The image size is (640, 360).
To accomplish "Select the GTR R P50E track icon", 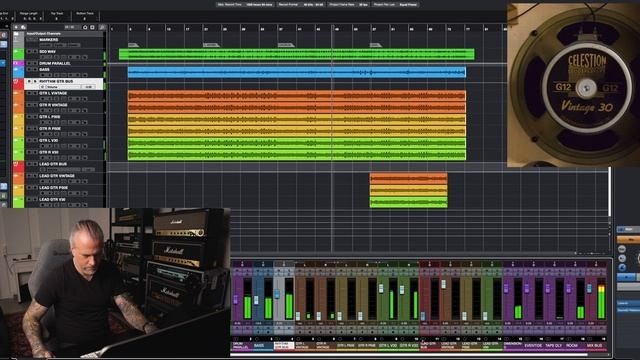I will 18,131.
